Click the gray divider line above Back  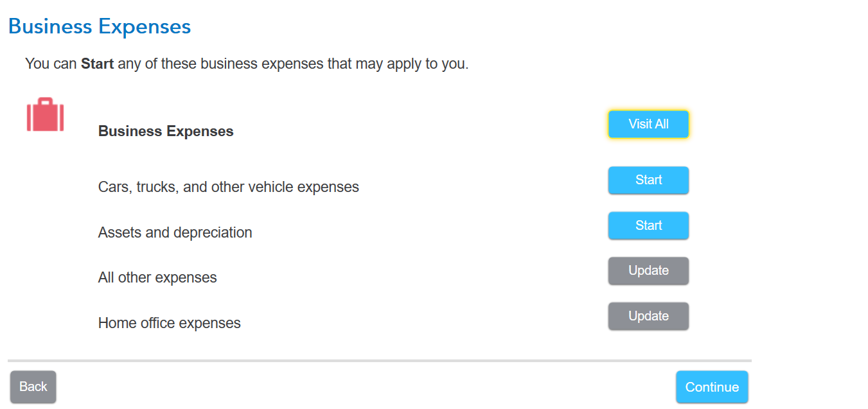coord(379,361)
